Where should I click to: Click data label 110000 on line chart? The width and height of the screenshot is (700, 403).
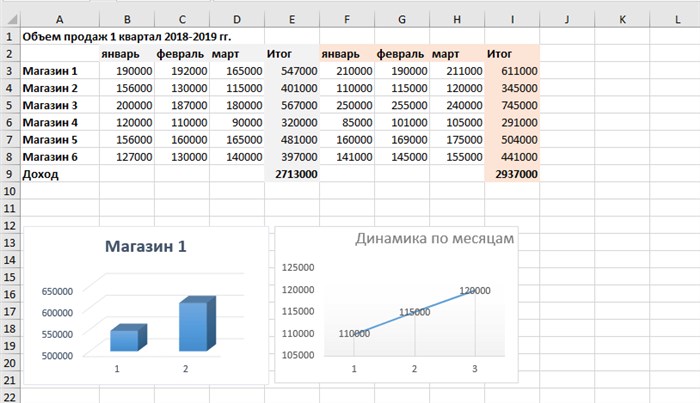pyautogui.click(x=354, y=333)
